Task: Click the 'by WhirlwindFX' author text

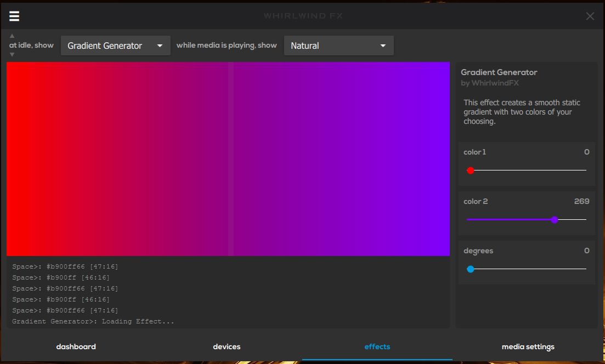Action: click(x=489, y=83)
